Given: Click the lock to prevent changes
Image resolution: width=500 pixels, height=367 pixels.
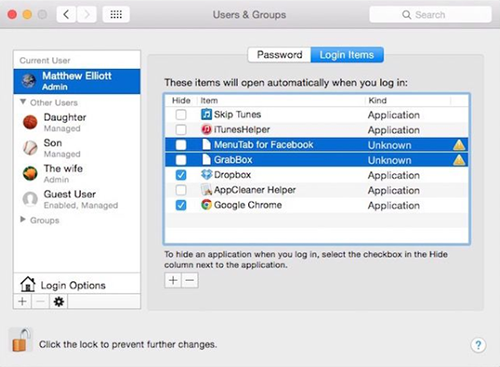Looking at the screenshot, I should click(x=21, y=340).
